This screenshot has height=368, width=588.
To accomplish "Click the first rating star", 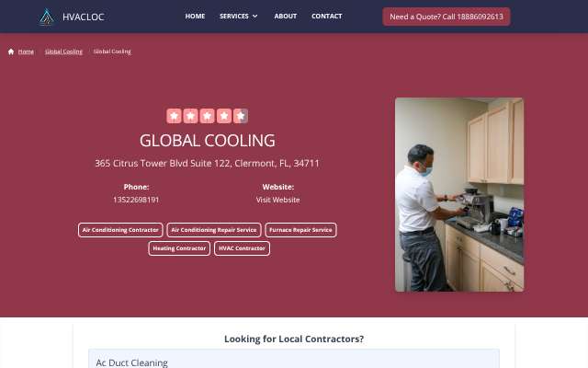I will (174, 116).
